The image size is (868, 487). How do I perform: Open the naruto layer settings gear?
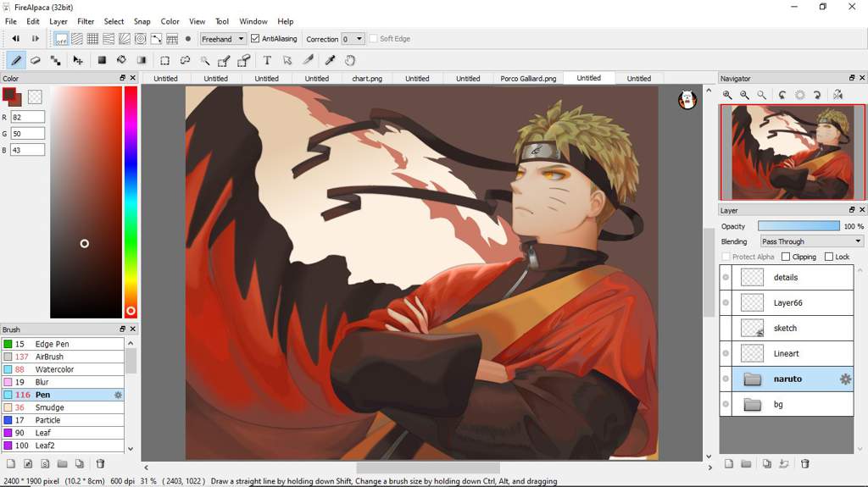(x=845, y=379)
